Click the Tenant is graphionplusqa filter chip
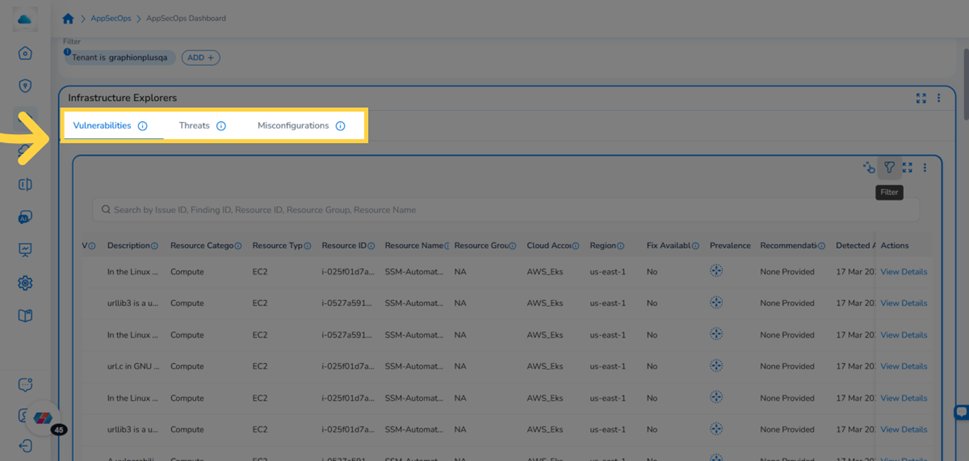The width and height of the screenshot is (969, 461). pos(121,57)
